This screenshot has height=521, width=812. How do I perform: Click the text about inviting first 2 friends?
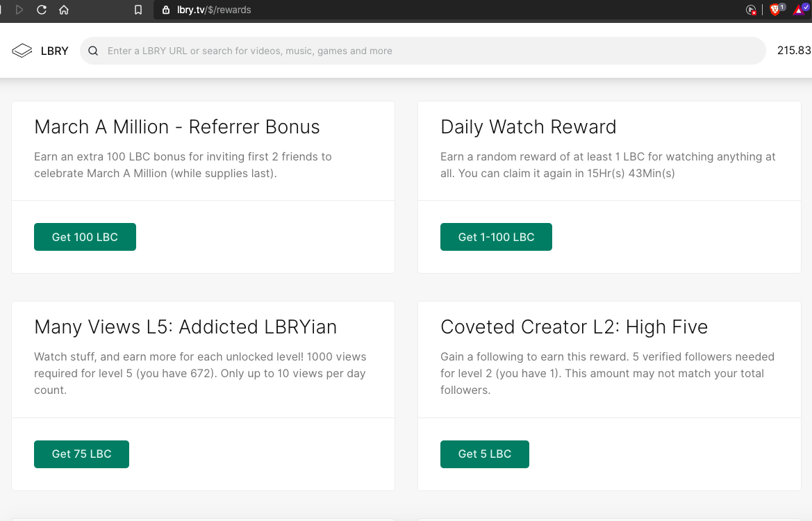[x=183, y=165]
